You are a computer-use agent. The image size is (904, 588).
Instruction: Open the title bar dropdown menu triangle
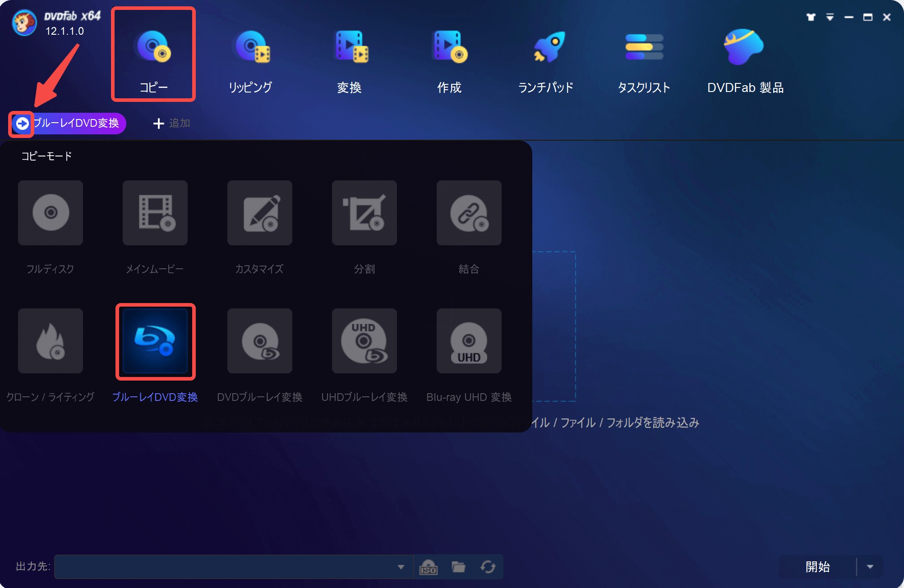coord(830,17)
